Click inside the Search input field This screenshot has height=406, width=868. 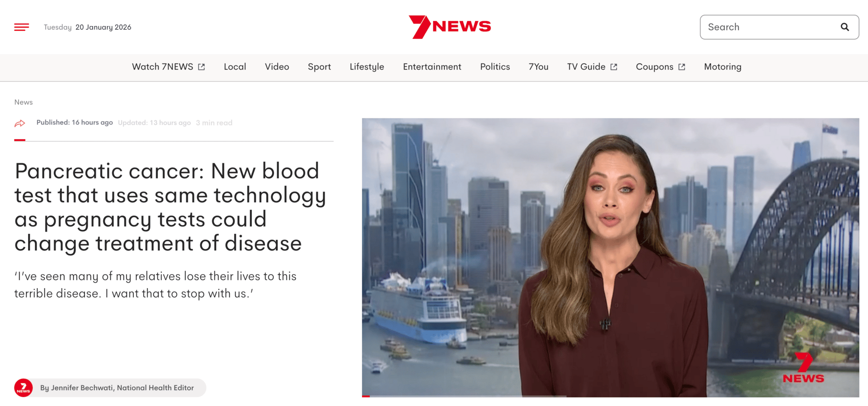coord(770,27)
